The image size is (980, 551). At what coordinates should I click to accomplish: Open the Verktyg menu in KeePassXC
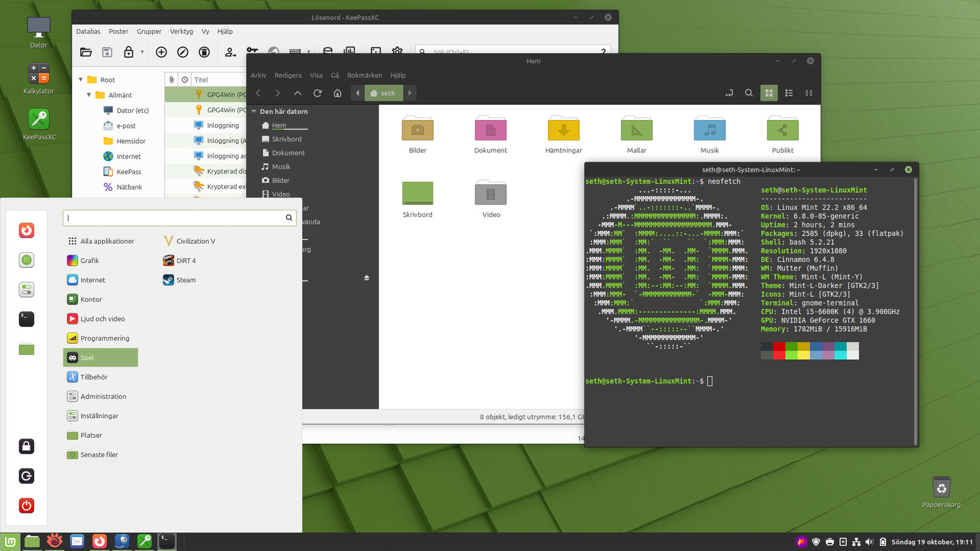(x=181, y=32)
